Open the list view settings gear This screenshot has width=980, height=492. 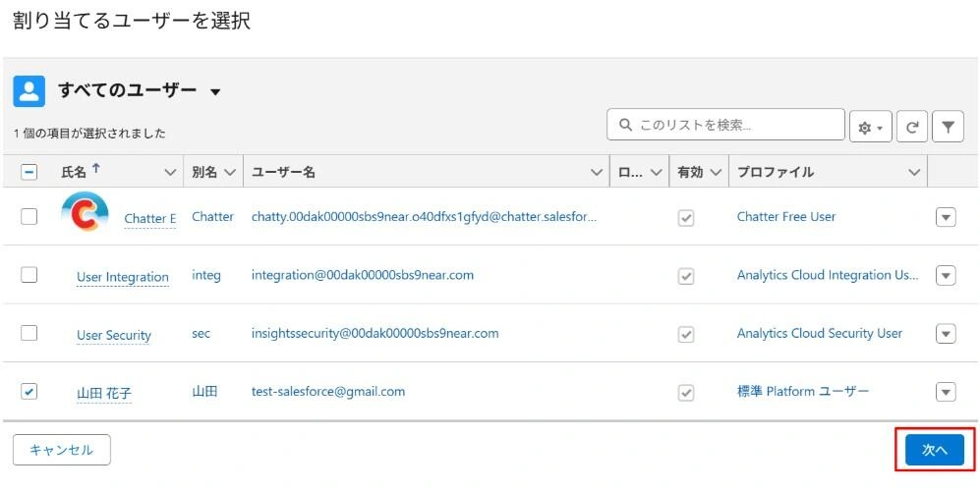tap(871, 128)
